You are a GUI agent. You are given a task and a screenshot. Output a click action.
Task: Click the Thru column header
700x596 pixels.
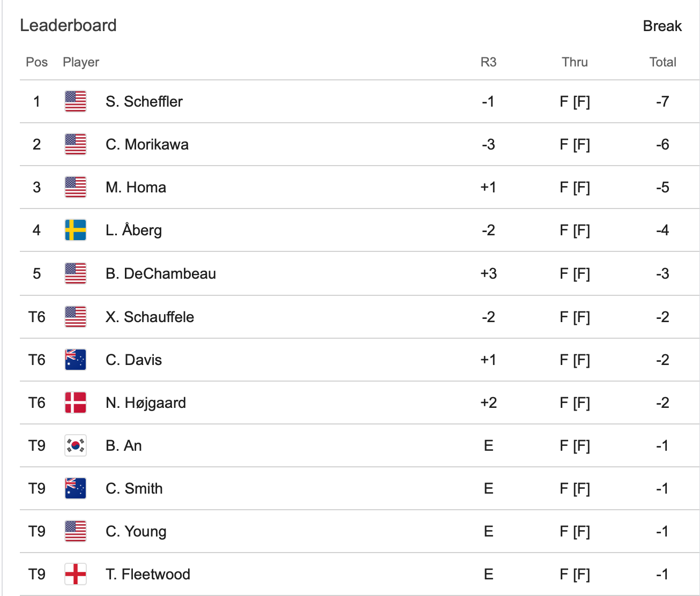pos(575,62)
